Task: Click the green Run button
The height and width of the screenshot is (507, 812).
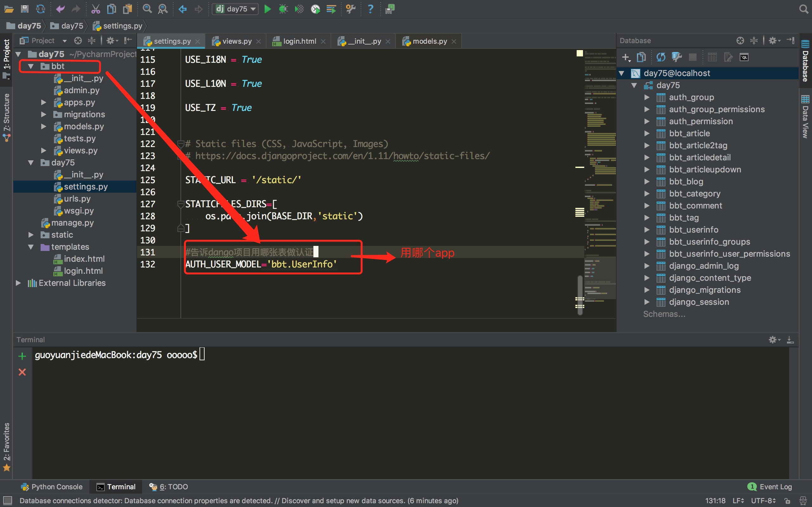Action: click(267, 9)
